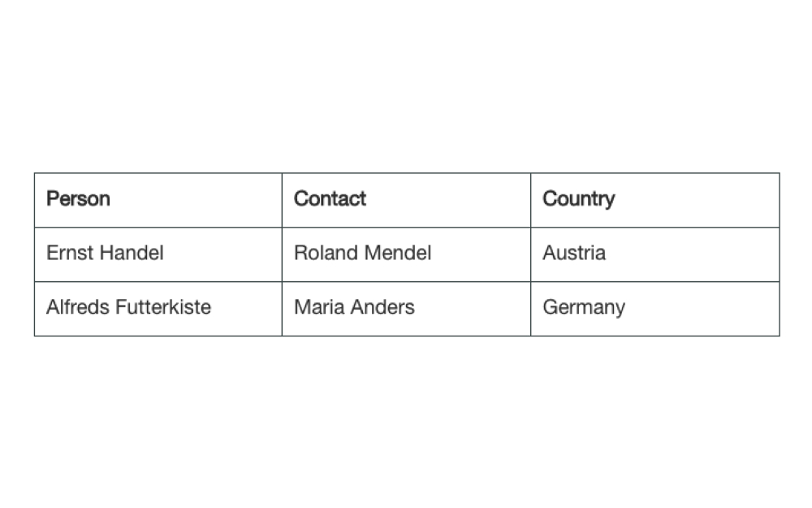812x508 pixels.
Task: Click the Country column header
Action: (x=655, y=200)
